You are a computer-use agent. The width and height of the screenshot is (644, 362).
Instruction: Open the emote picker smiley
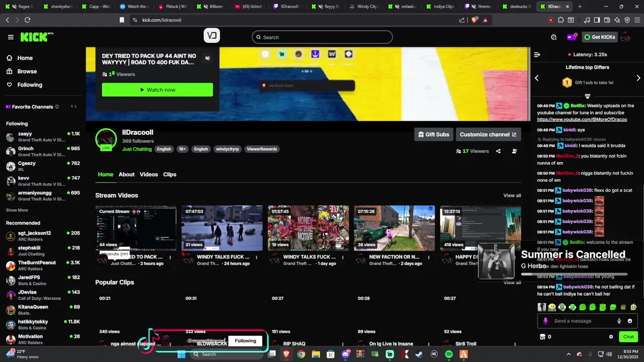630,321
